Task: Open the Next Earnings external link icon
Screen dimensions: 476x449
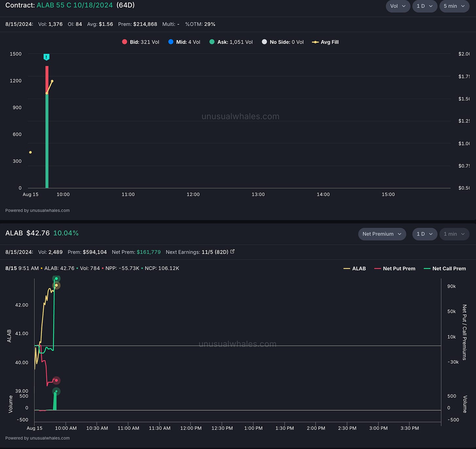Action: pos(232,252)
